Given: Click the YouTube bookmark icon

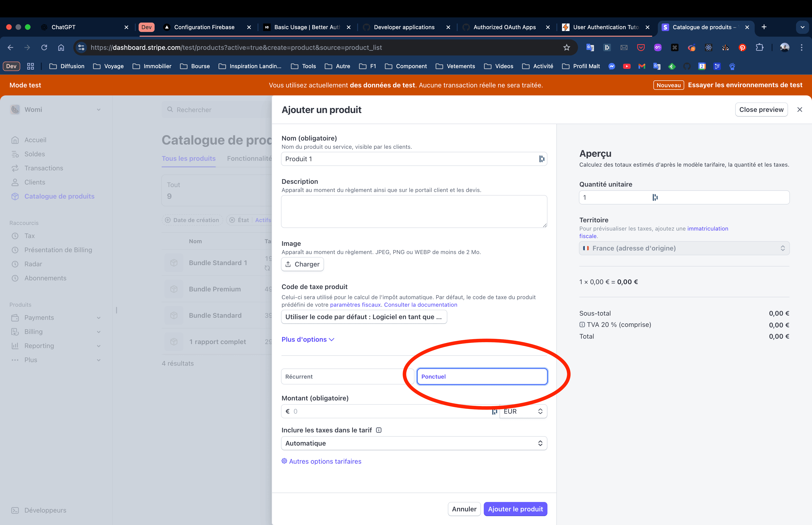Looking at the screenshot, I should (x=626, y=66).
